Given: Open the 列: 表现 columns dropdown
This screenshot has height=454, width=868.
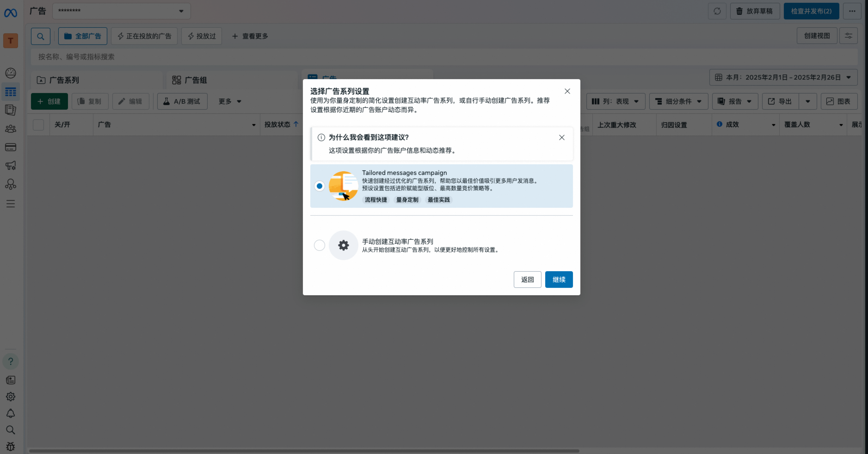Looking at the screenshot, I should tap(615, 101).
